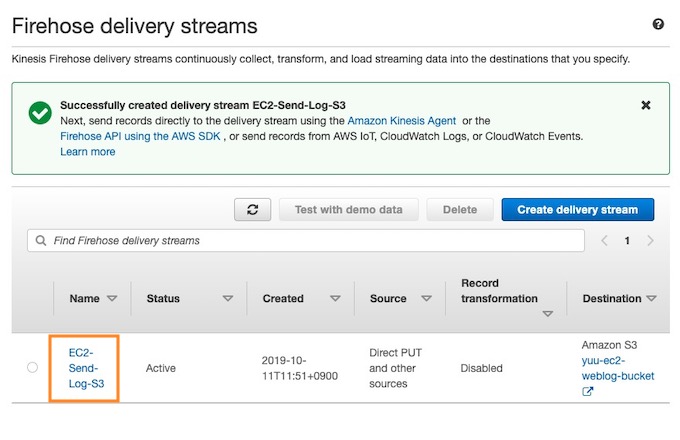Select the EC2-Send-Log-S3 stream radio button
This screenshot has width=680, height=440.
click(33, 368)
